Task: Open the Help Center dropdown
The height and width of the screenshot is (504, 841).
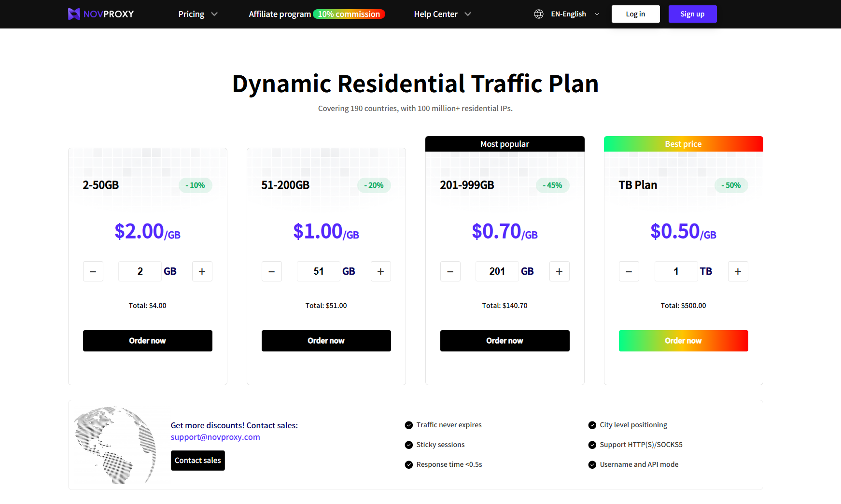Action: (x=442, y=14)
